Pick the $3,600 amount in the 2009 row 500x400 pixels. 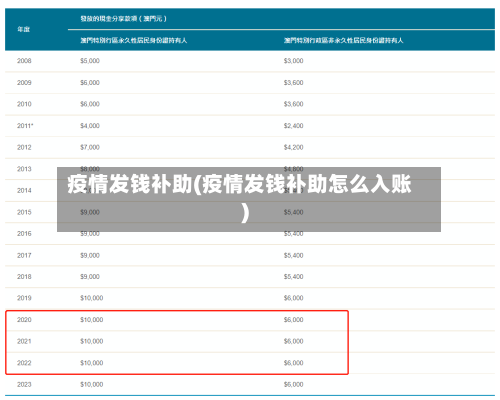click(x=294, y=82)
